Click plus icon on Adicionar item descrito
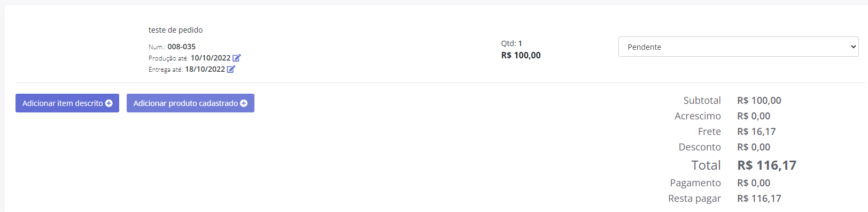 point(109,103)
